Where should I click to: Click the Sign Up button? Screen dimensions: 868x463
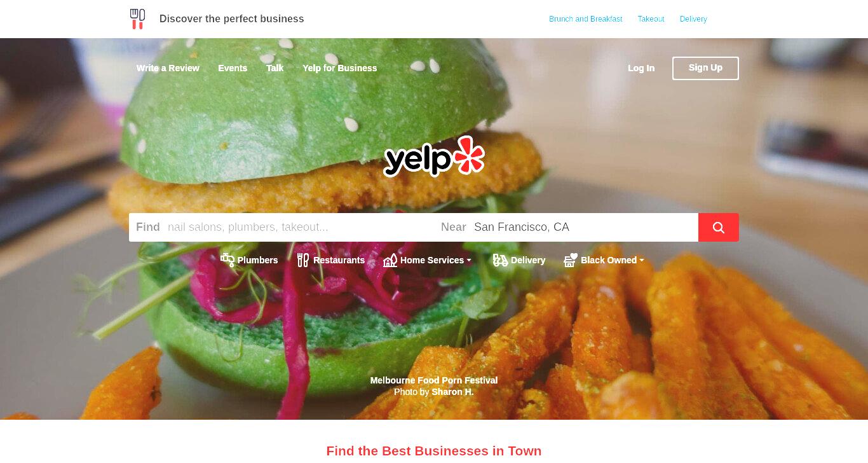(705, 68)
